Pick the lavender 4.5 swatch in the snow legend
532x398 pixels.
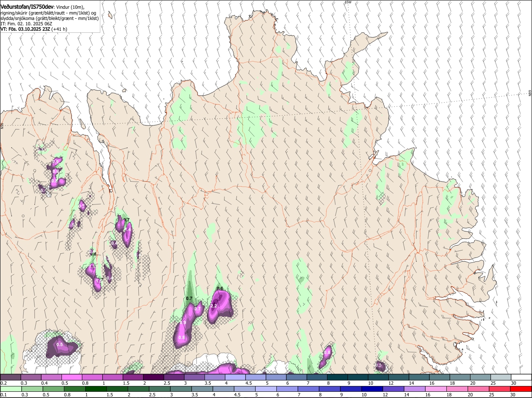tap(256, 377)
